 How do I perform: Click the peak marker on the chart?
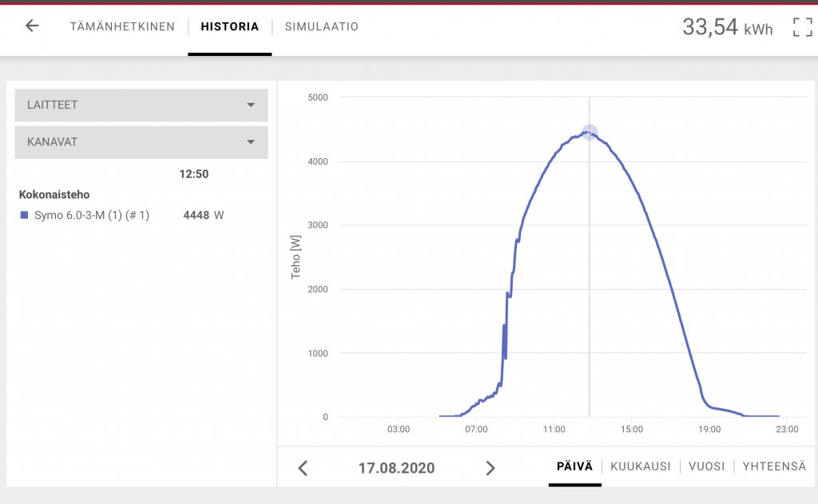pyautogui.click(x=590, y=133)
